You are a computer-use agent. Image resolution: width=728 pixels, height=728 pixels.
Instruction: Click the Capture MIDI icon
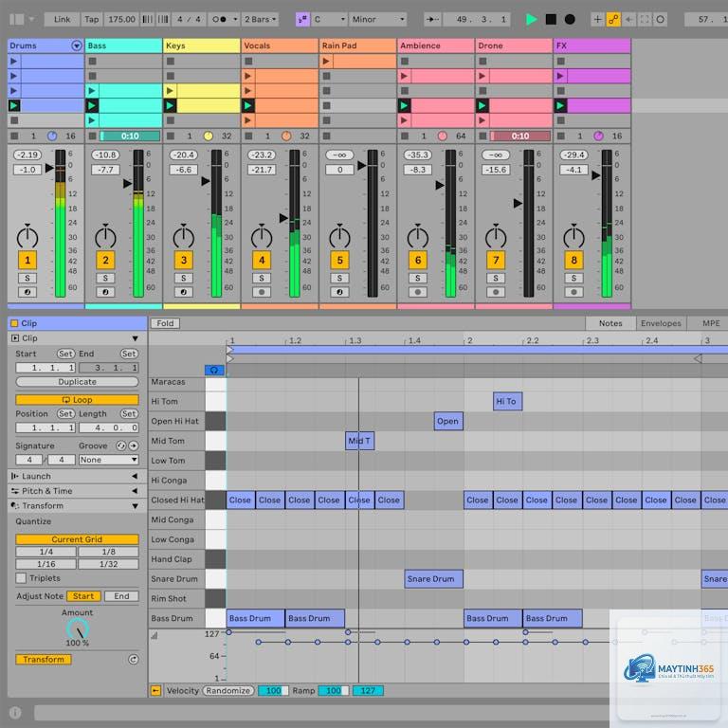(645, 20)
